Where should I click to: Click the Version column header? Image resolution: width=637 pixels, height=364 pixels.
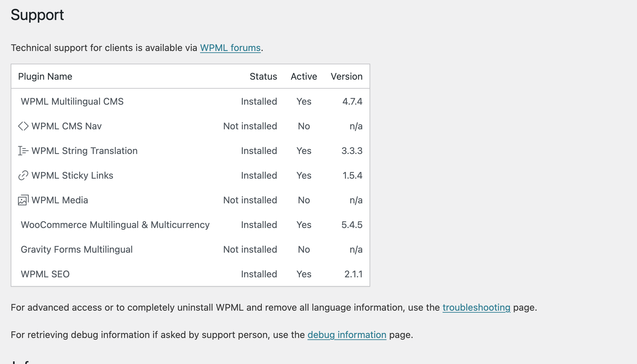[347, 76]
